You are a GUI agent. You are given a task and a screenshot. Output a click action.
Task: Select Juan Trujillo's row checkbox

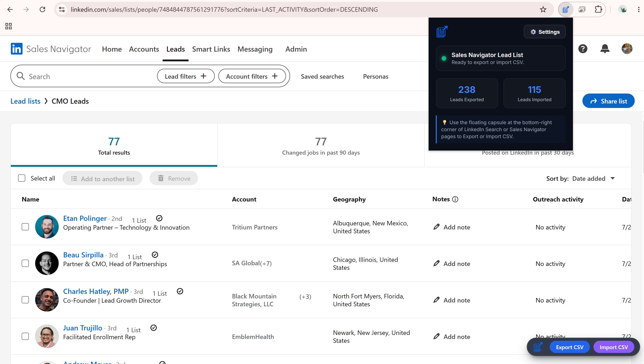point(25,336)
